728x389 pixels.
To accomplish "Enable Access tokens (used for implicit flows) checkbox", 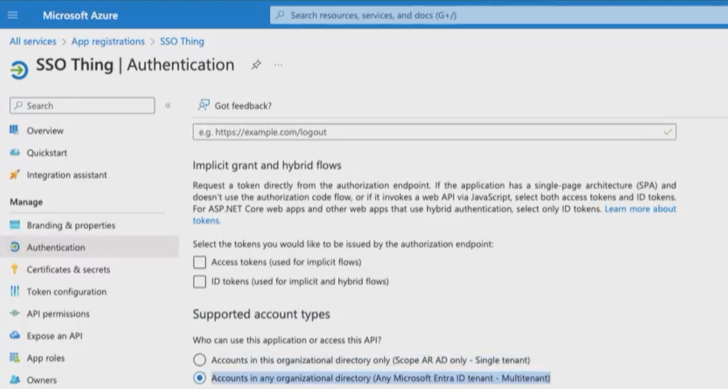I will point(200,262).
